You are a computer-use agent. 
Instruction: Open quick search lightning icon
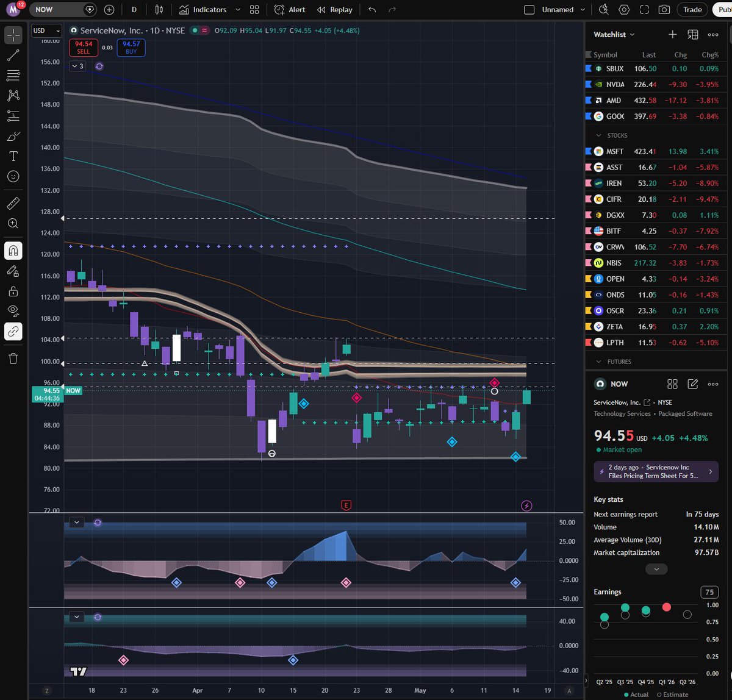[604, 10]
